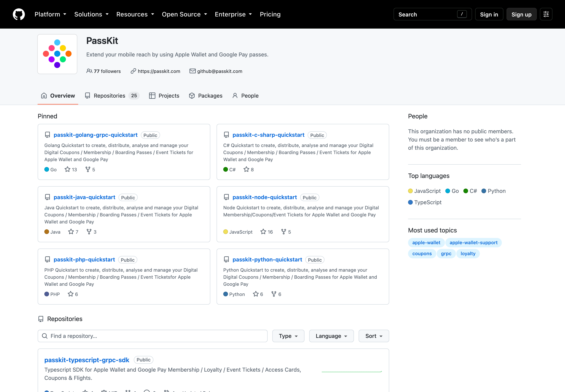
Task: Open passkit-typescript-grpc-sdk repository
Action: tap(87, 360)
